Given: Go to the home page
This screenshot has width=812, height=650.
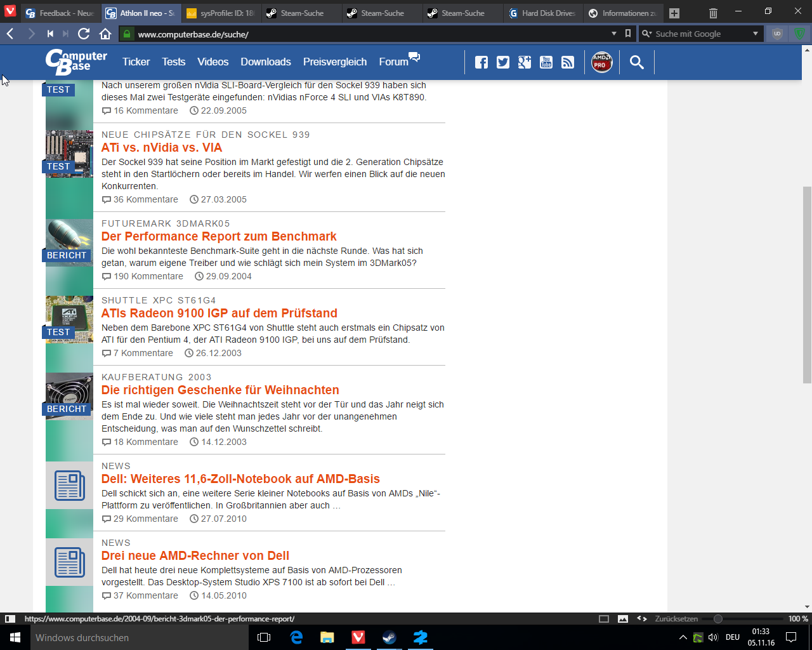Looking at the screenshot, I should [x=105, y=34].
